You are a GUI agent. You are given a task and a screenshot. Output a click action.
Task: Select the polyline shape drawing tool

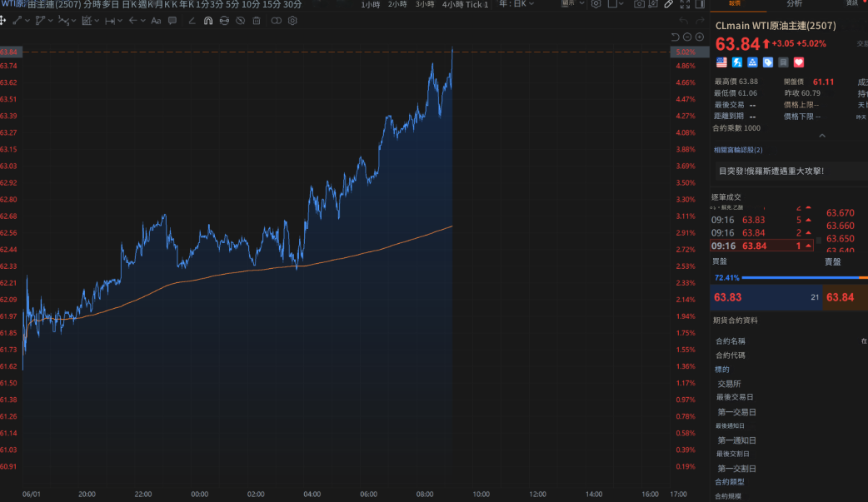pos(40,21)
